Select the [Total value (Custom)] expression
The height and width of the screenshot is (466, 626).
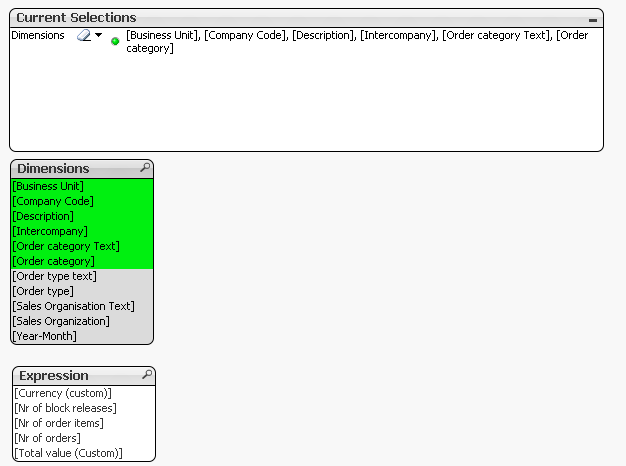pos(84,453)
